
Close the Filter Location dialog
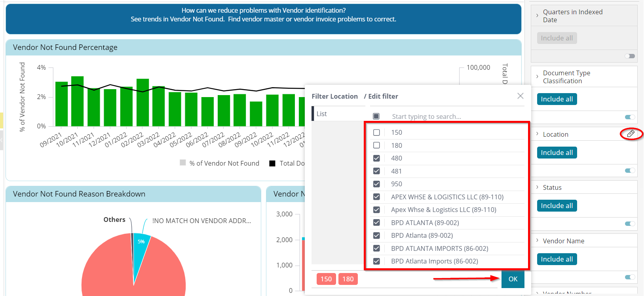(x=521, y=96)
